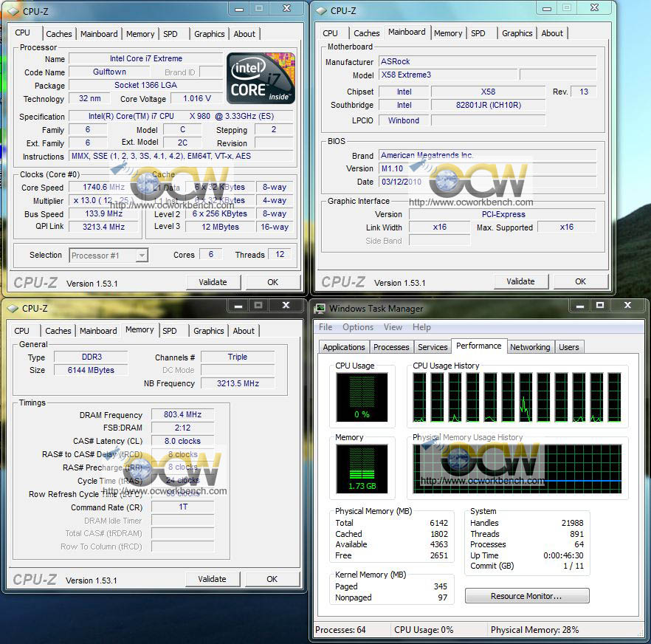Viewport: 651px width, 644px height.
Task: Click CPU-Z app icon in Mainboard window title
Action: coord(321,11)
